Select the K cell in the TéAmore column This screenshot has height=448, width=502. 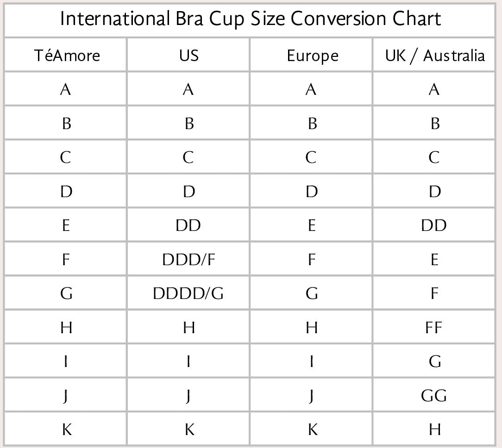click(x=66, y=430)
